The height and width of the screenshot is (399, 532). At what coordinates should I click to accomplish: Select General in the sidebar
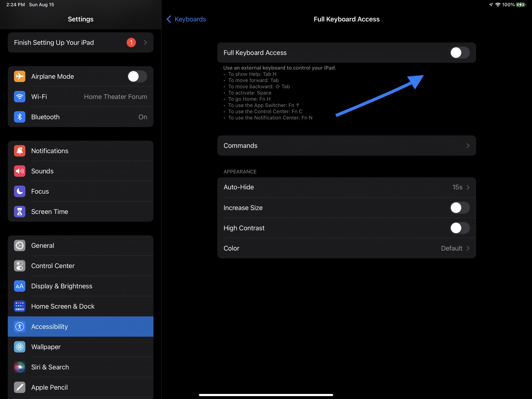(81, 246)
